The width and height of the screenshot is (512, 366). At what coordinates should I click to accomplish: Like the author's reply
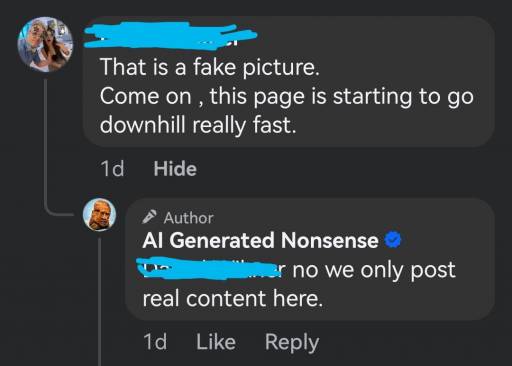pyautogui.click(x=216, y=342)
